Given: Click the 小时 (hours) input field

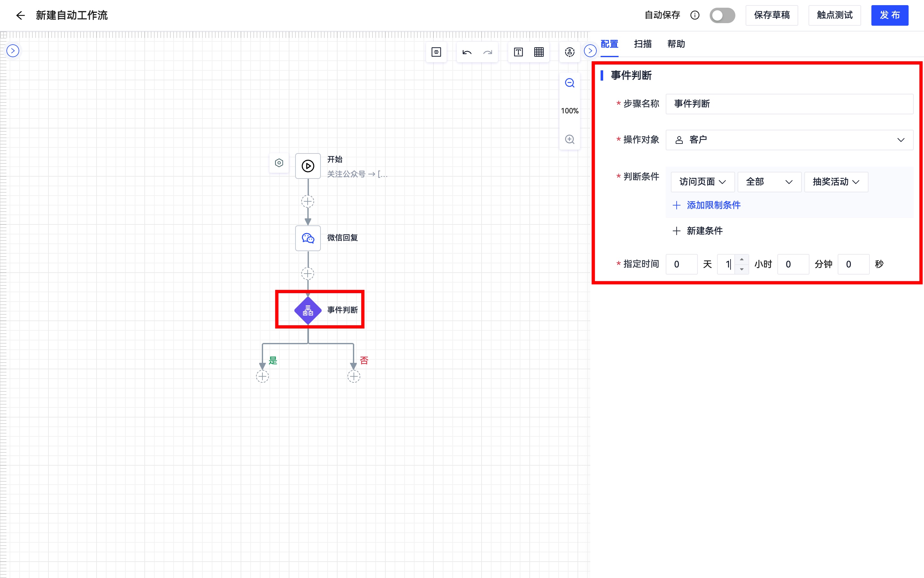Looking at the screenshot, I should tap(726, 264).
